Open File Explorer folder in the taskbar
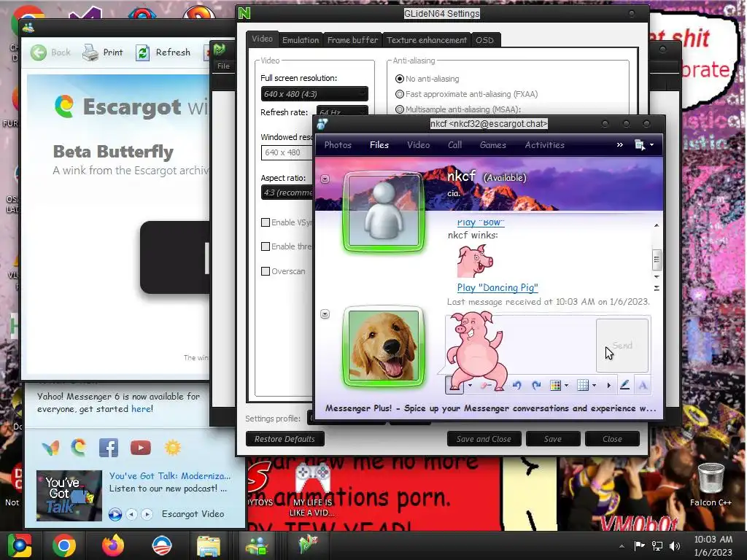747x560 pixels. (208, 546)
